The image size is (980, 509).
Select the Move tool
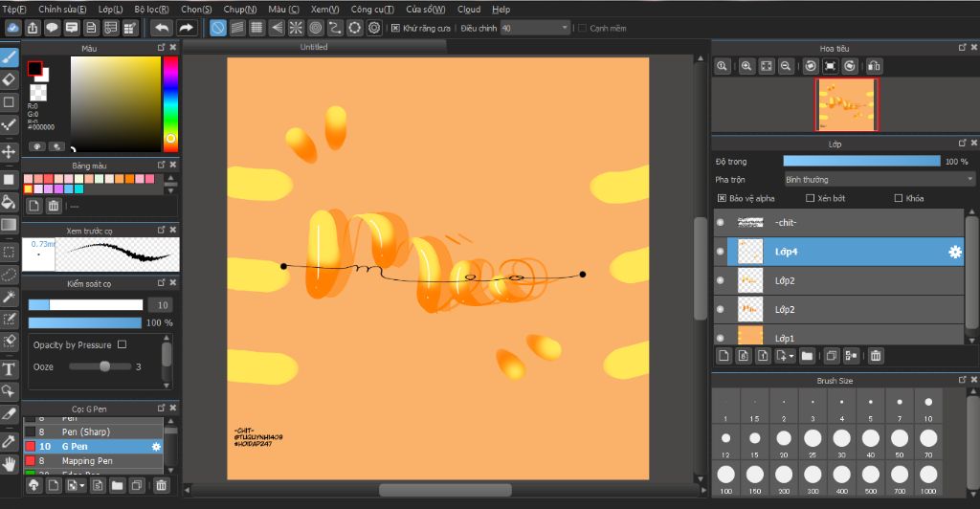[9, 152]
